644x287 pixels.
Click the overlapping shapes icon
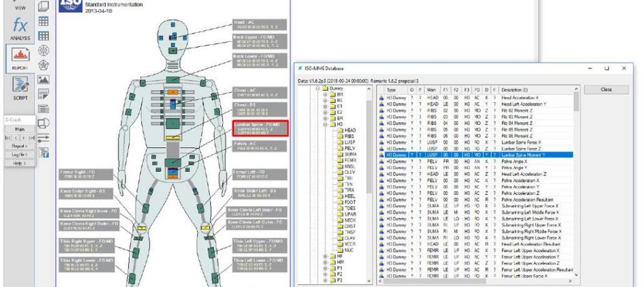click(x=44, y=123)
